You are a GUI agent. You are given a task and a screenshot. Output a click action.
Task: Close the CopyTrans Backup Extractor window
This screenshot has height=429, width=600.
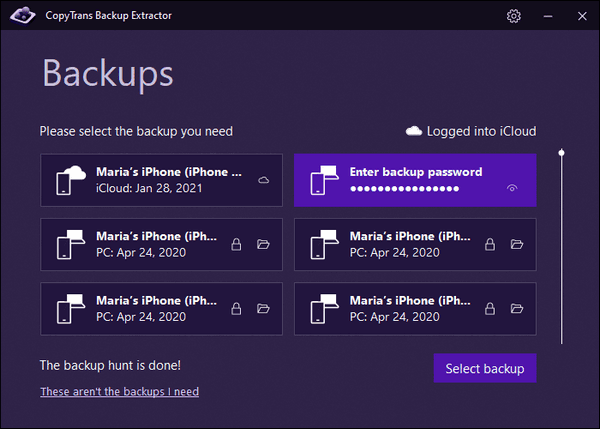click(x=582, y=16)
